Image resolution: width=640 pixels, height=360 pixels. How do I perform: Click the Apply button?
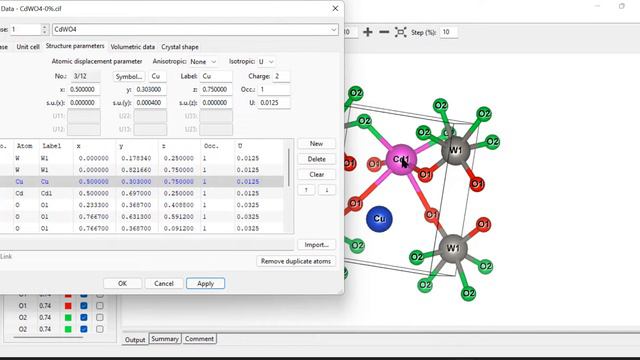[x=205, y=283]
